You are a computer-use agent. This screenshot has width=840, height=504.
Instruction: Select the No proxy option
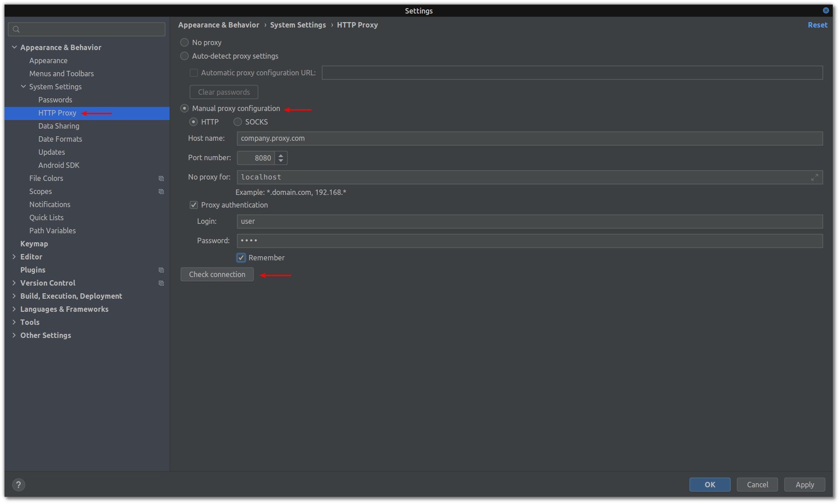tap(185, 42)
